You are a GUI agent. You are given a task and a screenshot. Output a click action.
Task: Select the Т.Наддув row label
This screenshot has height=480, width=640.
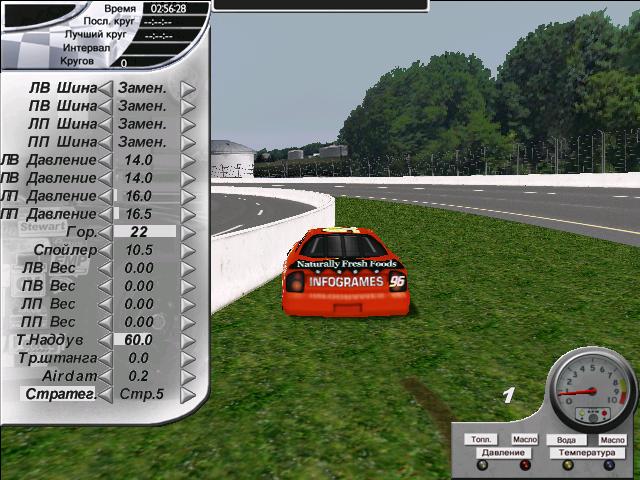[x=55, y=340]
